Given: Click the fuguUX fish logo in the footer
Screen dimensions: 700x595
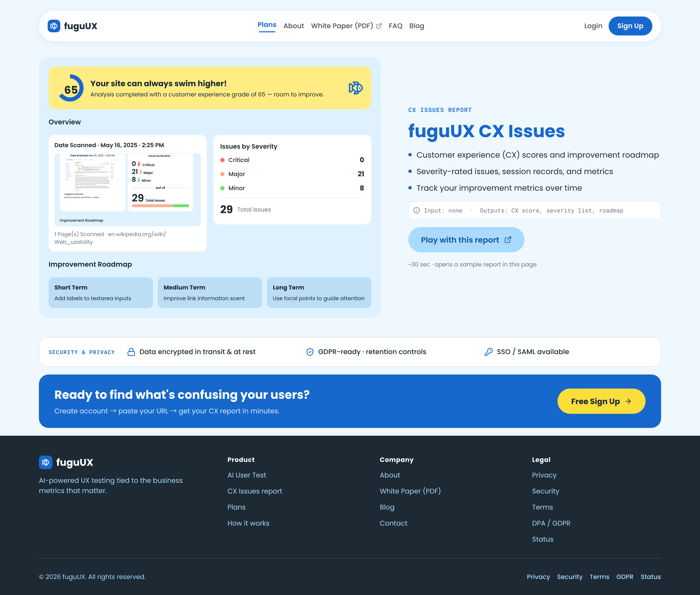Looking at the screenshot, I should [45, 462].
